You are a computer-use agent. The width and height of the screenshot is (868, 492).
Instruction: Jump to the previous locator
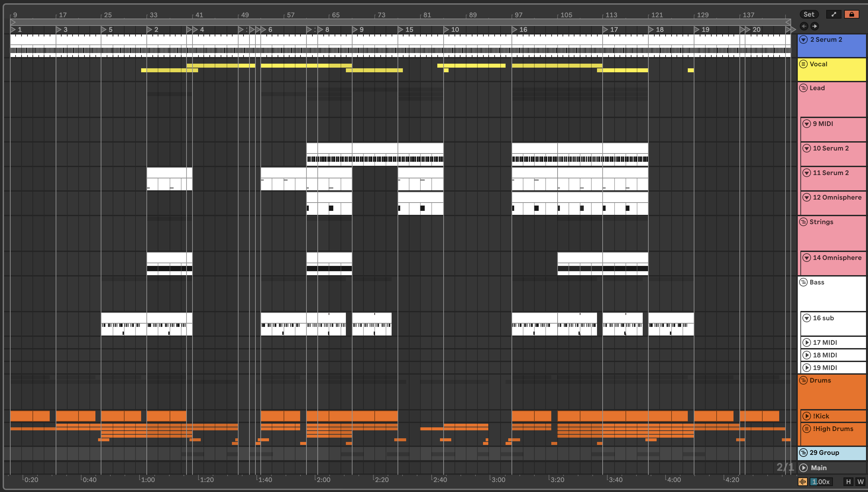click(804, 26)
